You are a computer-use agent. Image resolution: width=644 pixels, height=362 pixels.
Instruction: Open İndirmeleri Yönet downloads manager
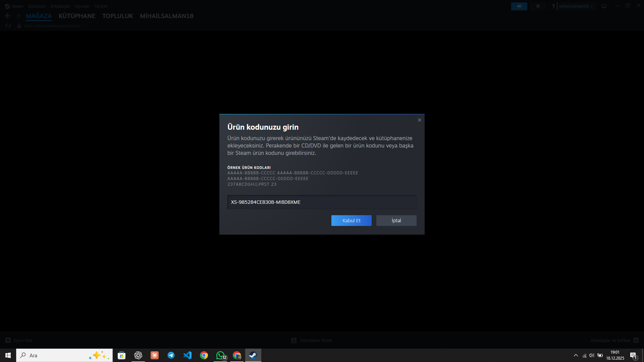(x=312, y=340)
